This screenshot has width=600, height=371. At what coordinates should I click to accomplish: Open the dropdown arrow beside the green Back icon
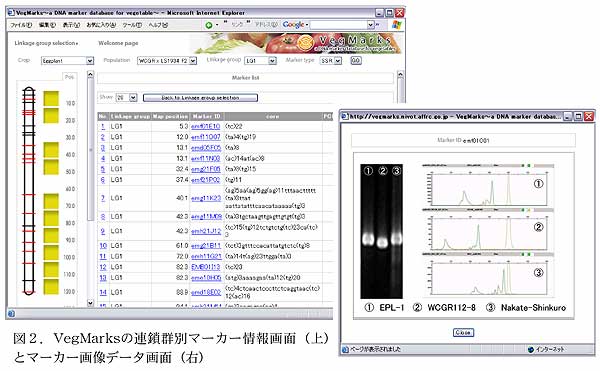coord(217,25)
